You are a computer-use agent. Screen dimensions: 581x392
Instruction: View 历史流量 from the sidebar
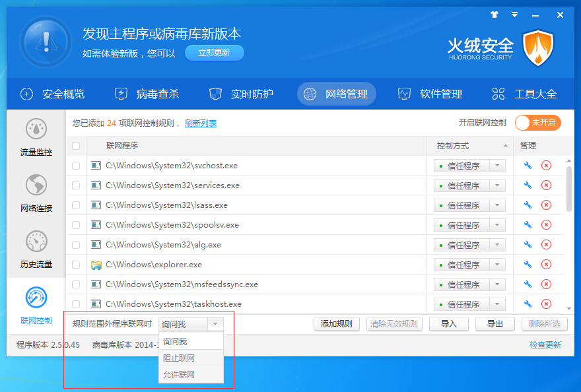tap(38, 249)
